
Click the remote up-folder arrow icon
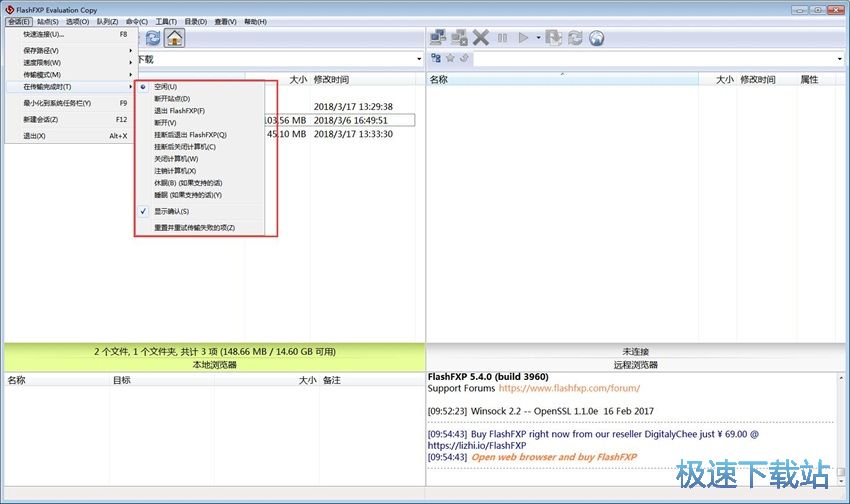pos(464,58)
